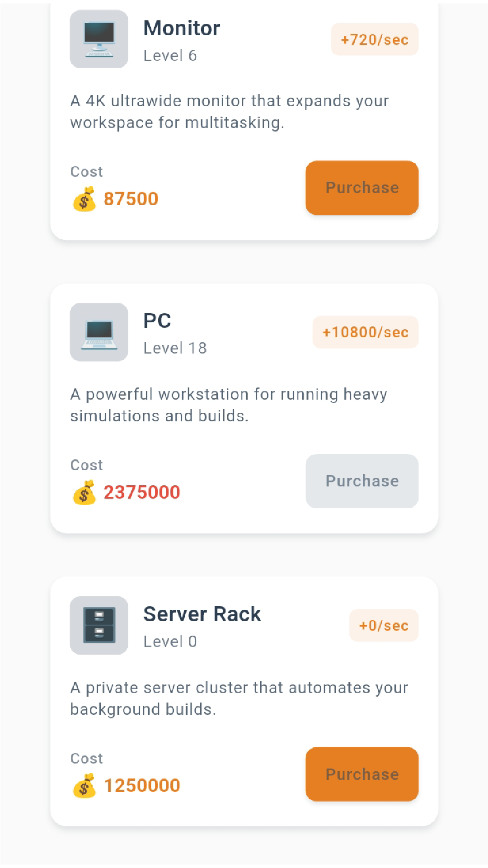This screenshot has width=488, height=868.
Task: Click the Server Rack icon's gray tile
Action: [x=99, y=626]
